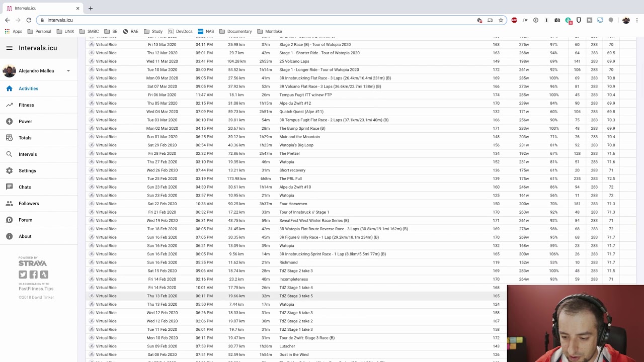This screenshot has height=362, width=644.
Task: Open the Intervals page from sidebar
Action: point(28,154)
